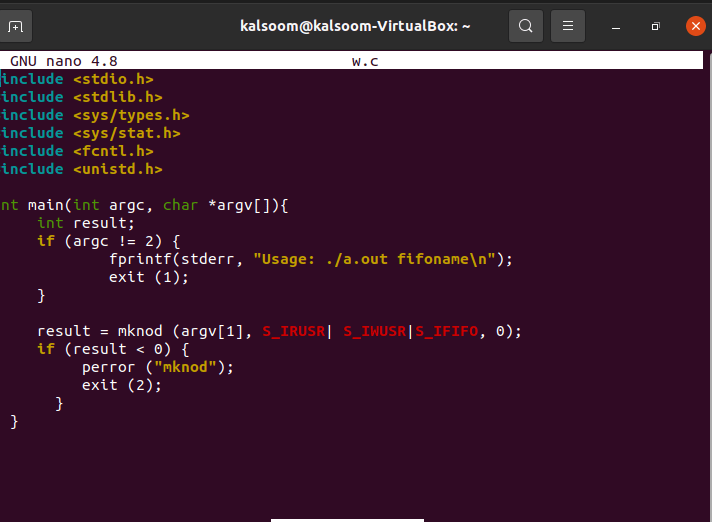Place cursor on <sys/types.h> include
Screen dimensions: 712x522
click(131, 115)
